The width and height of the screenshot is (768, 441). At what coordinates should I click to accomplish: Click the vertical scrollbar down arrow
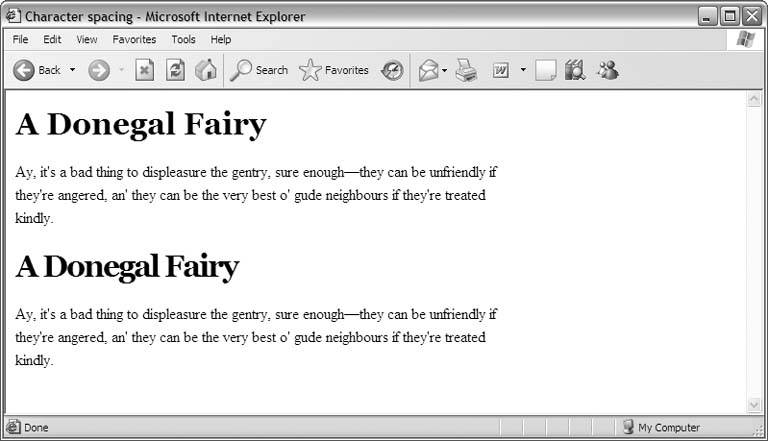pos(754,404)
